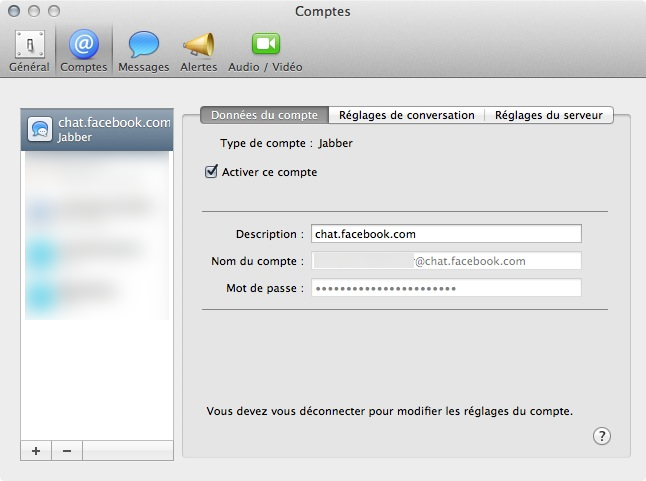The height and width of the screenshot is (481, 646).
Task: Open the Alertes megaphone pane
Action: 199,51
